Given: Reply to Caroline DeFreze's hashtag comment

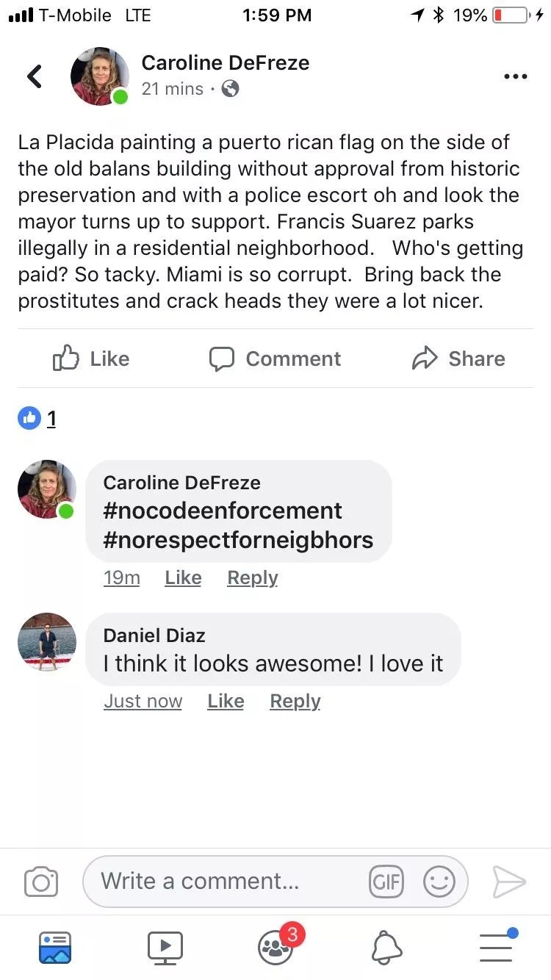Looking at the screenshot, I should (x=252, y=578).
